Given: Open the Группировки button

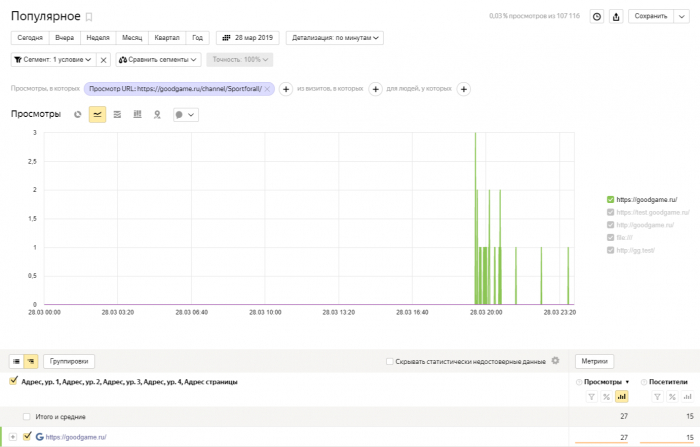Looking at the screenshot, I should (x=69, y=361).
